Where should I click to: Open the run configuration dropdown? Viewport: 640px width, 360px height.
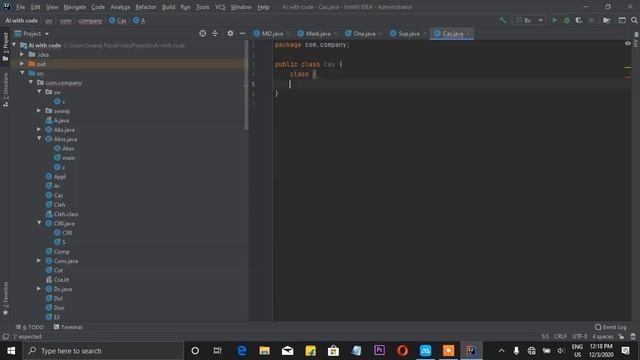[x=529, y=20]
